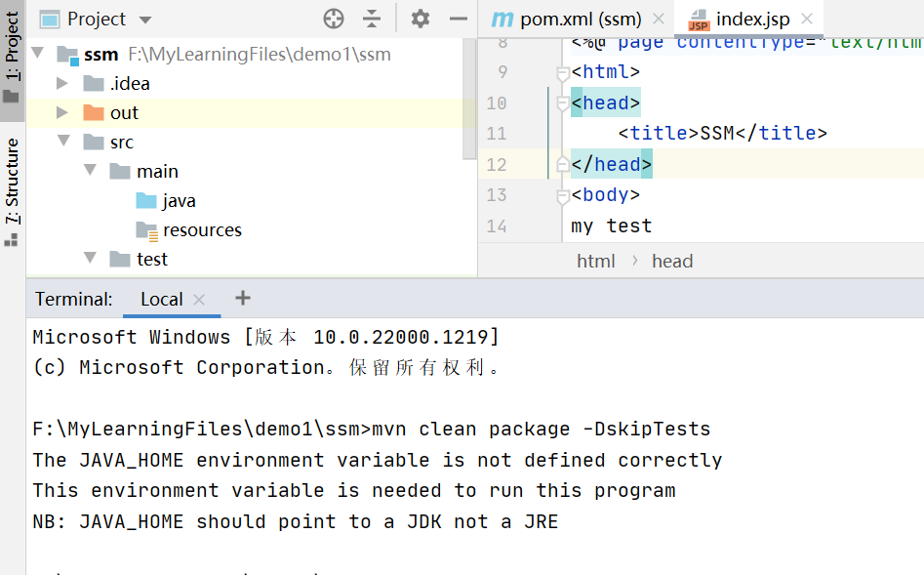Click the html breadcrumb
Image resolution: width=924 pixels, height=575 pixels.
pos(596,262)
